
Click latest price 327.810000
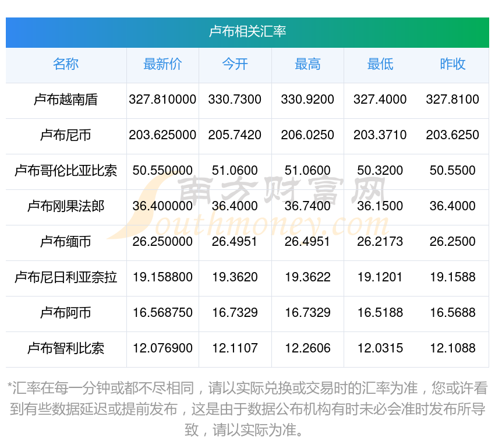[162, 100]
